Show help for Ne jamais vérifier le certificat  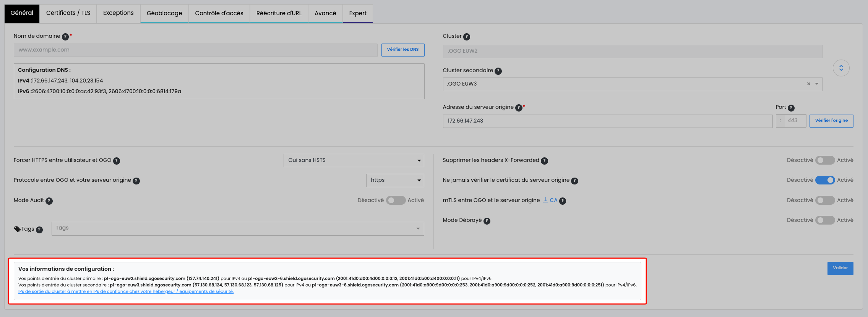[574, 181]
